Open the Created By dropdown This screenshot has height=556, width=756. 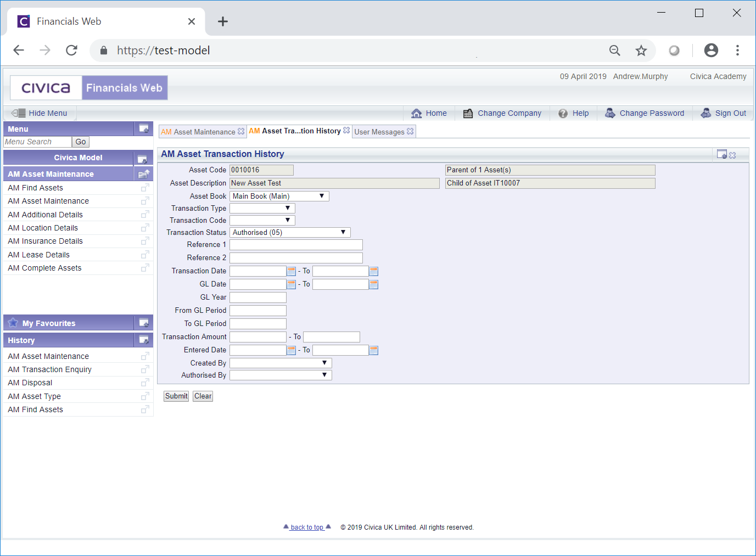coord(281,363)
